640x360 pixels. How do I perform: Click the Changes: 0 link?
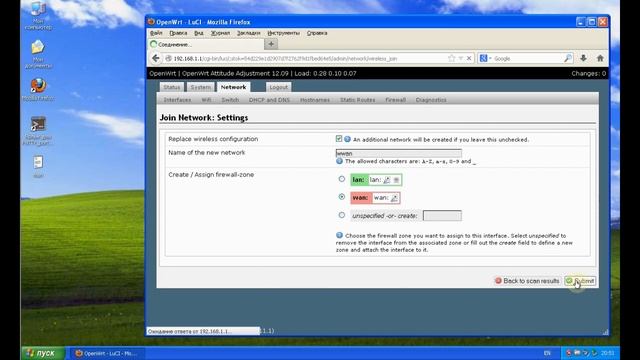point(589,73)
